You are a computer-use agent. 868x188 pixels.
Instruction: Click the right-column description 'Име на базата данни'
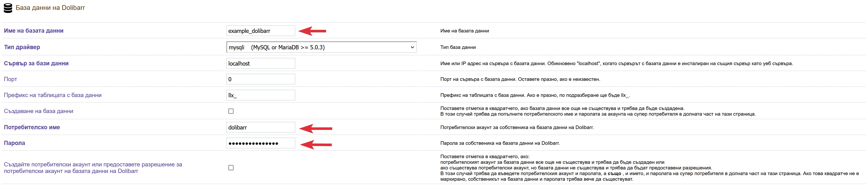(465, 31)
